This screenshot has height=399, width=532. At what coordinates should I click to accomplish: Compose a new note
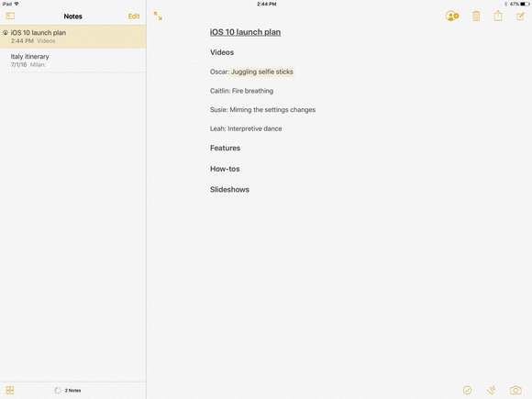[520, 16]
